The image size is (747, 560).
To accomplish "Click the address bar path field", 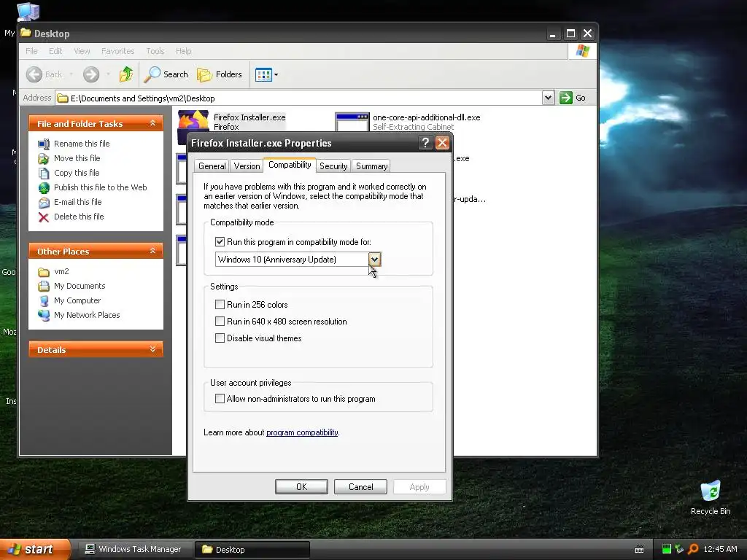I will click(298, 98).
